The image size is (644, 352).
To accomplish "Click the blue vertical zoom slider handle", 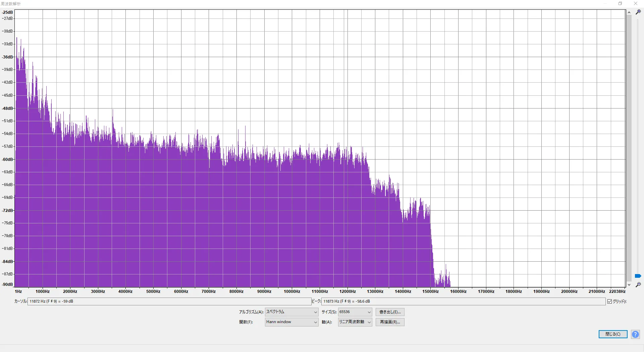I will (638, 276).
